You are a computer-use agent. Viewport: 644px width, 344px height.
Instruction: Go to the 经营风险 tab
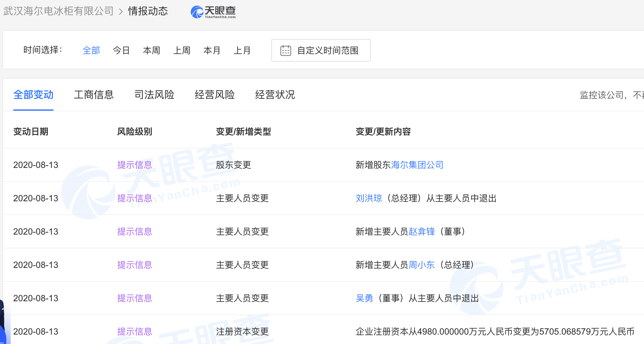coord(215,95)
